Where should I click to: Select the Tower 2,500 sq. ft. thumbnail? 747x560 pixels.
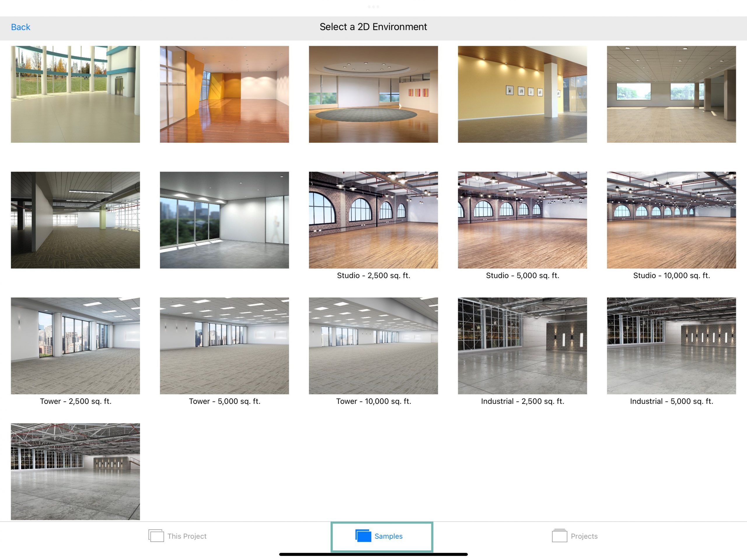click(x=75, y=346)
